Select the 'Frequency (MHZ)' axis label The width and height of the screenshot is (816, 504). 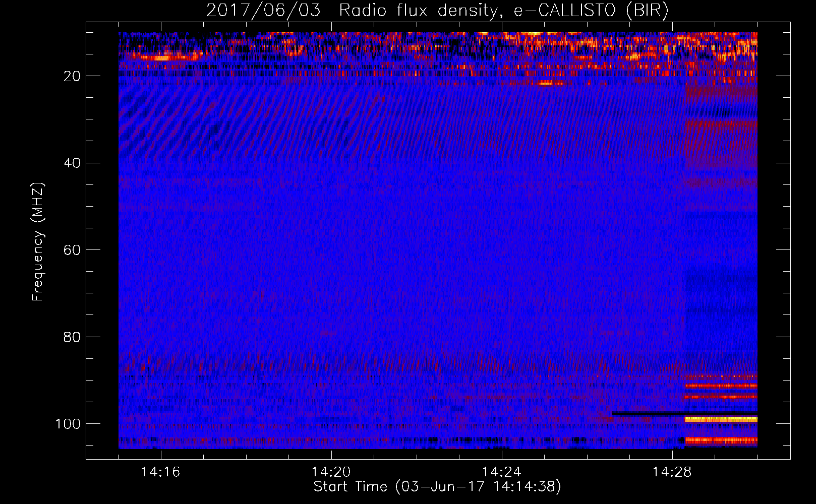coord(38,242)
